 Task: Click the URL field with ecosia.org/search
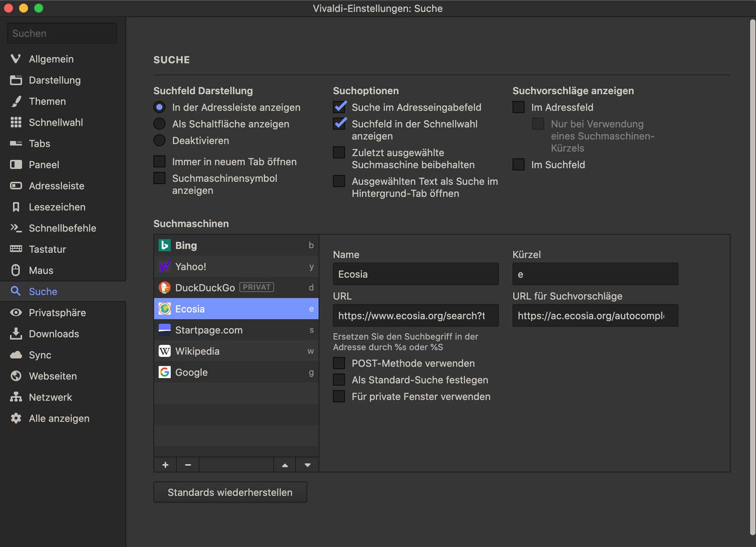[x=415, y=315]
